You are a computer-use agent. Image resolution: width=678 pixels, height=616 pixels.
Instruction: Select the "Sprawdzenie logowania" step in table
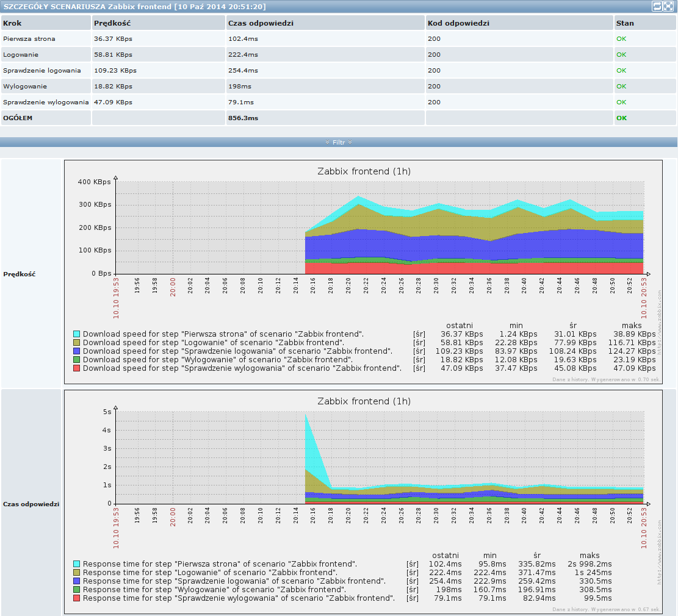[42, 71]
